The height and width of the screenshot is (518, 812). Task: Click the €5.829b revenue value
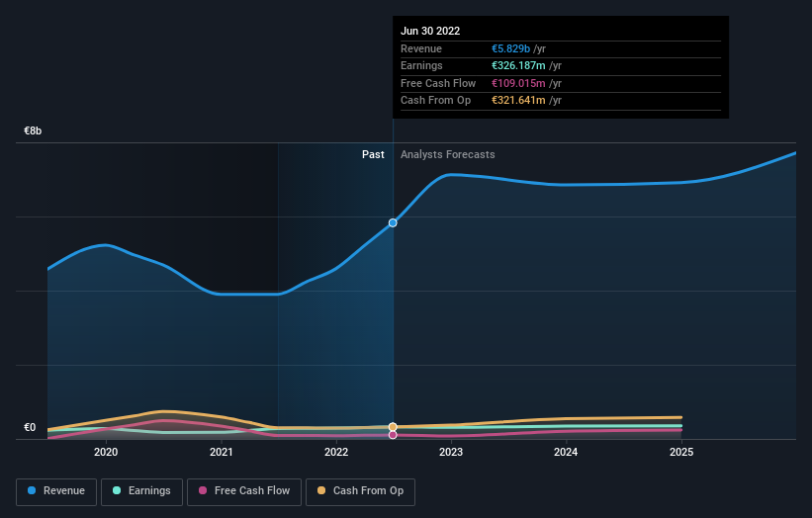(510, 48)
